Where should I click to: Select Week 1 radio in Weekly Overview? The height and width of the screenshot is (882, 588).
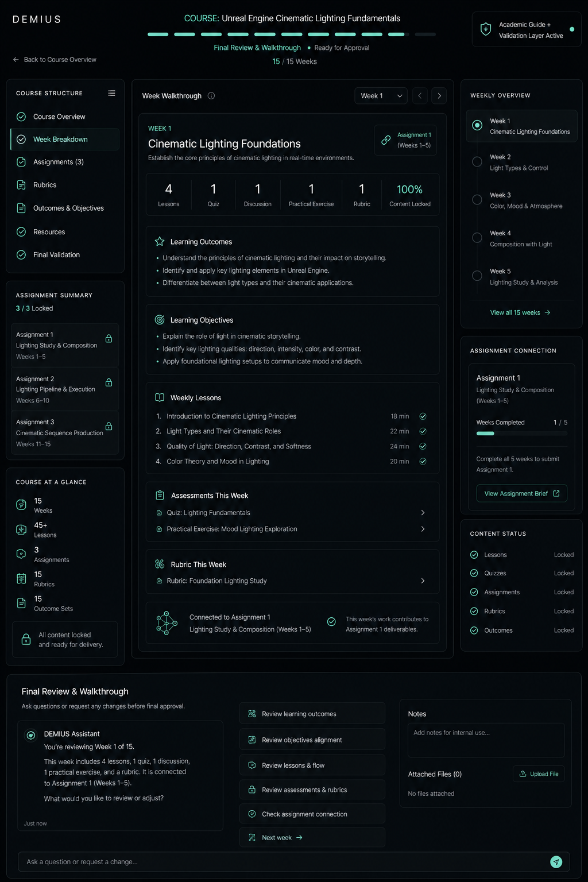pos(477,125)
